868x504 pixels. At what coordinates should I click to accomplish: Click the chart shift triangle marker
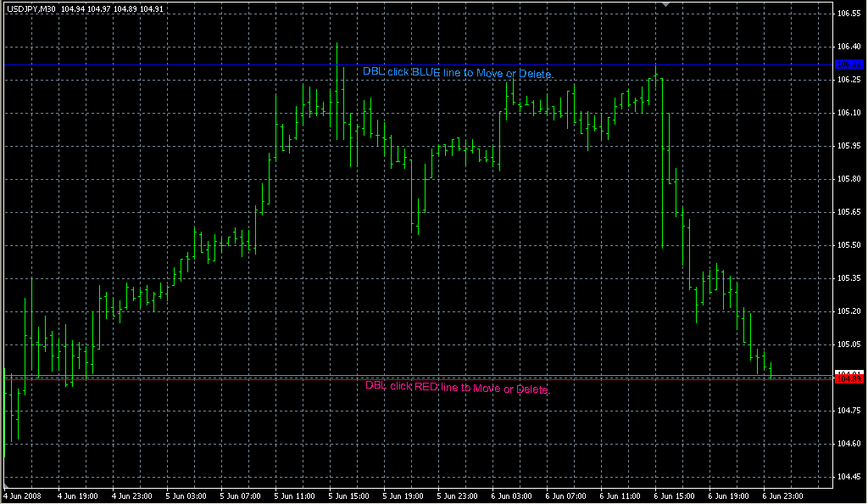click(x=666, y=5)
